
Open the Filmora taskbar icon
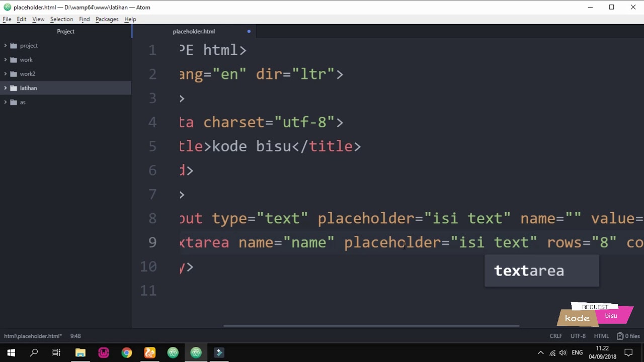pyautogui.click(x=219, y=352)
